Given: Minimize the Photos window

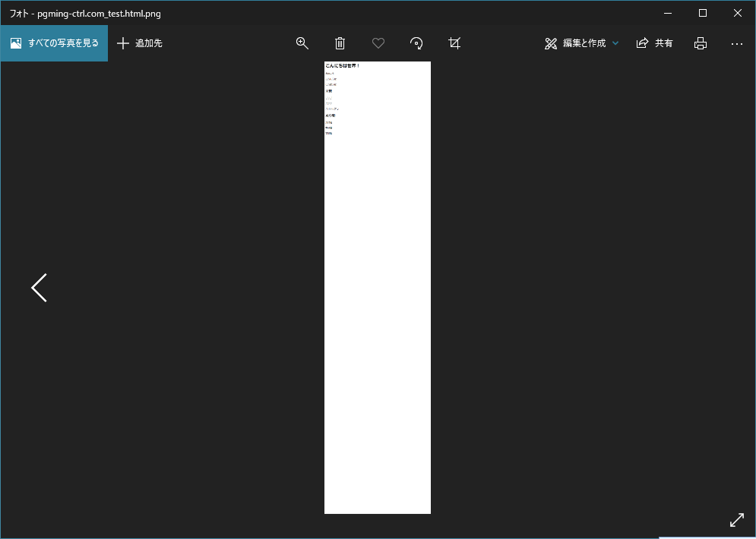Looking at the screenshot, I should click(x=668, y=13).
